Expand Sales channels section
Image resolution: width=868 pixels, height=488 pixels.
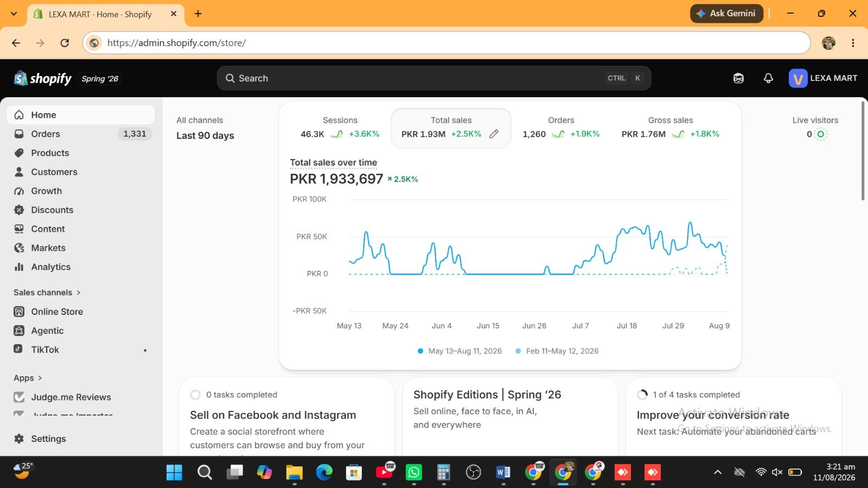[x=47, y=293]
